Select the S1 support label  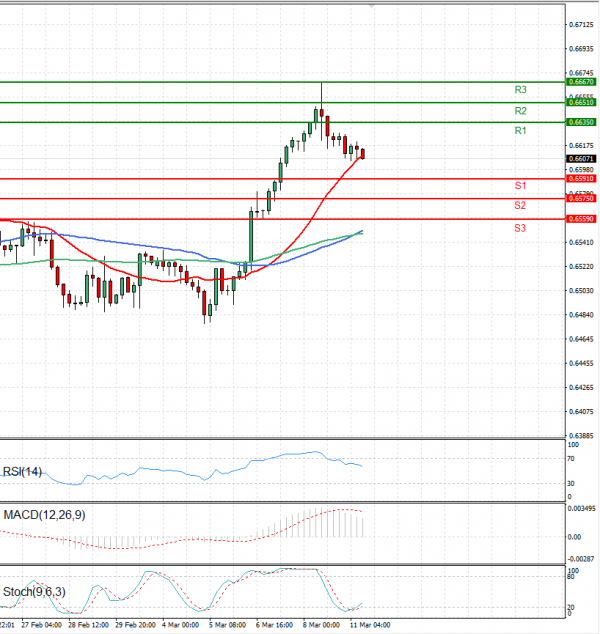(x=520, y=186)
